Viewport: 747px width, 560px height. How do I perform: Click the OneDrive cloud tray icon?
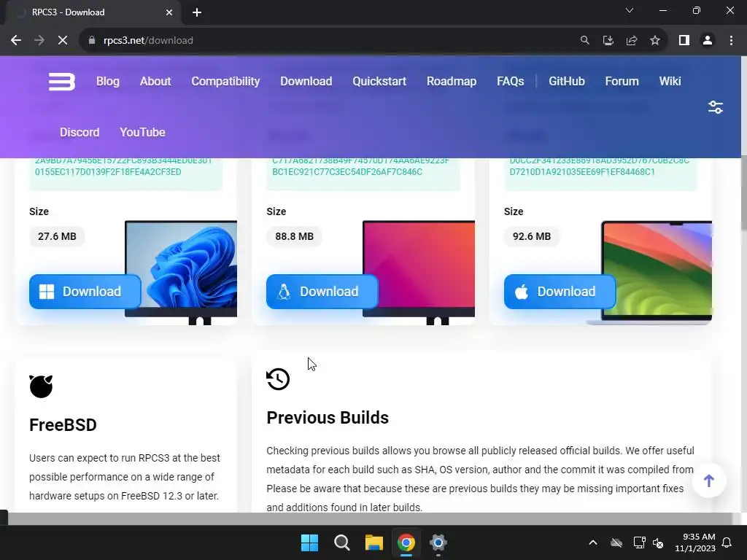[x=616, y=542]
